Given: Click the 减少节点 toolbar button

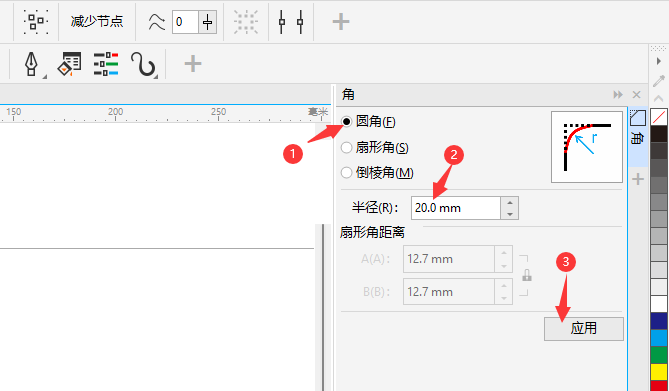Looking at the screenshot, I should pos(97,21).
